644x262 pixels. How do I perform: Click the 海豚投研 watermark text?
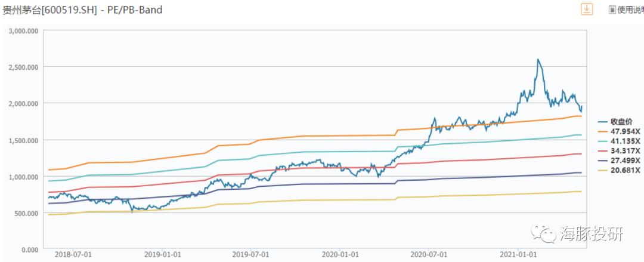tap(590, 233)
